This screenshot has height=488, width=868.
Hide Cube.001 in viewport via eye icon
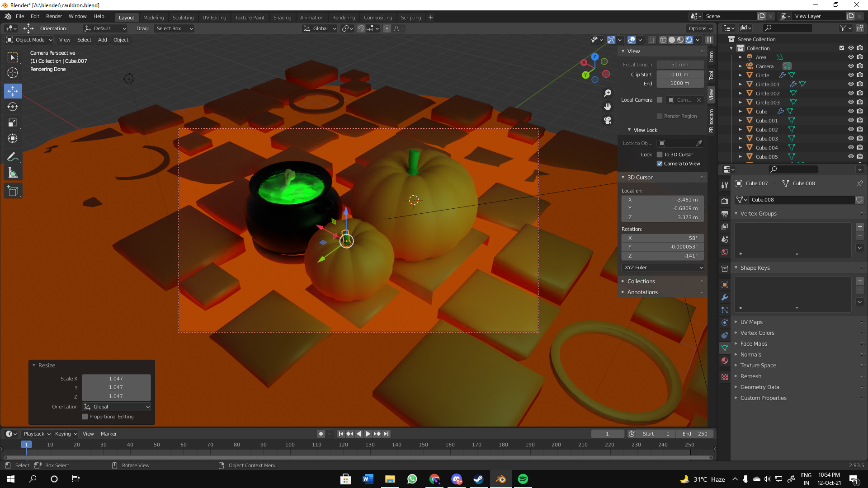[851, 120]
